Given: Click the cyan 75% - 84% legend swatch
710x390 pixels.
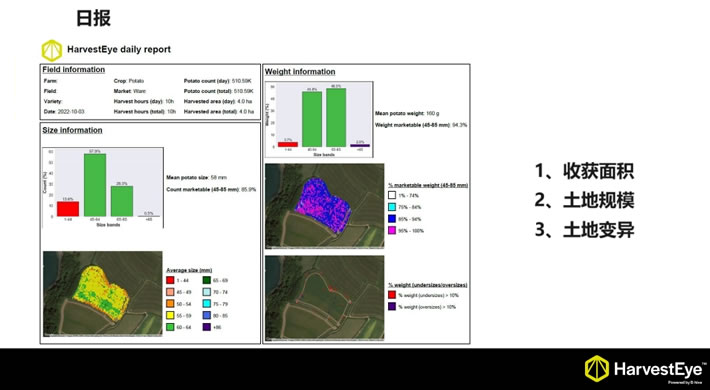Looking at the screenshot, I should click(392, 207).
